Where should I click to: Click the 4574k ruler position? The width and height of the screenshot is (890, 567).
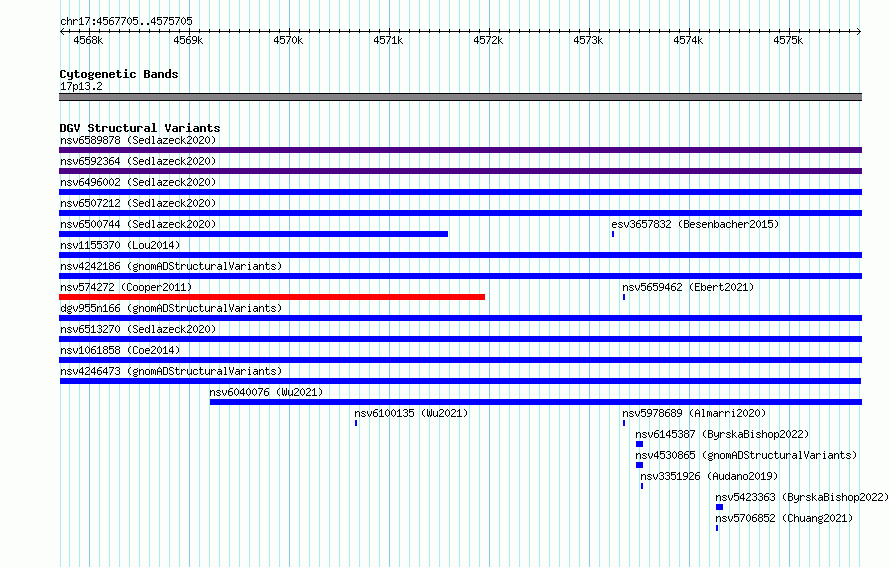click(x=688, y=40)
